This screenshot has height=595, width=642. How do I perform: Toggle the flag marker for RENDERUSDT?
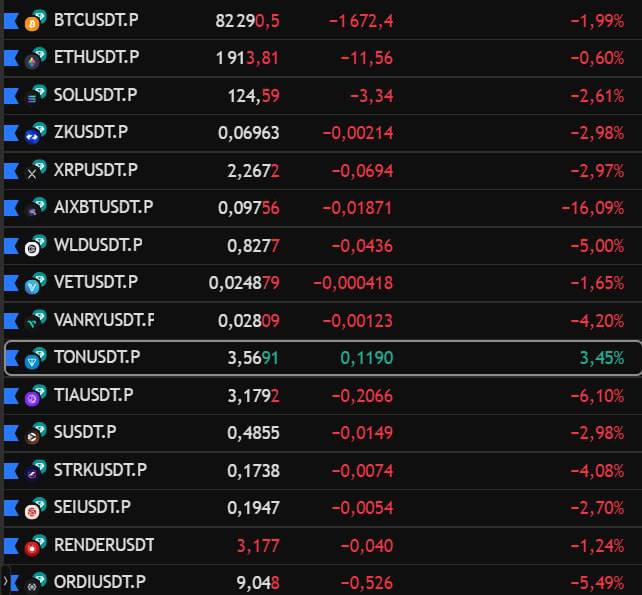[11, 545]
